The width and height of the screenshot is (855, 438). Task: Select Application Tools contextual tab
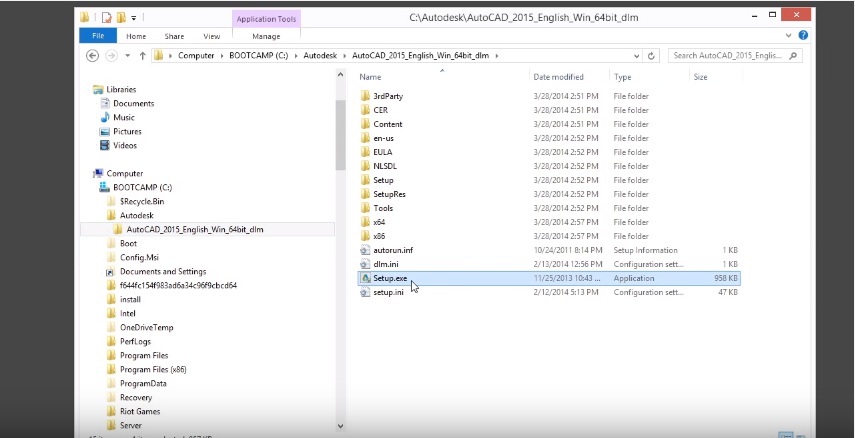click(266, 19)
